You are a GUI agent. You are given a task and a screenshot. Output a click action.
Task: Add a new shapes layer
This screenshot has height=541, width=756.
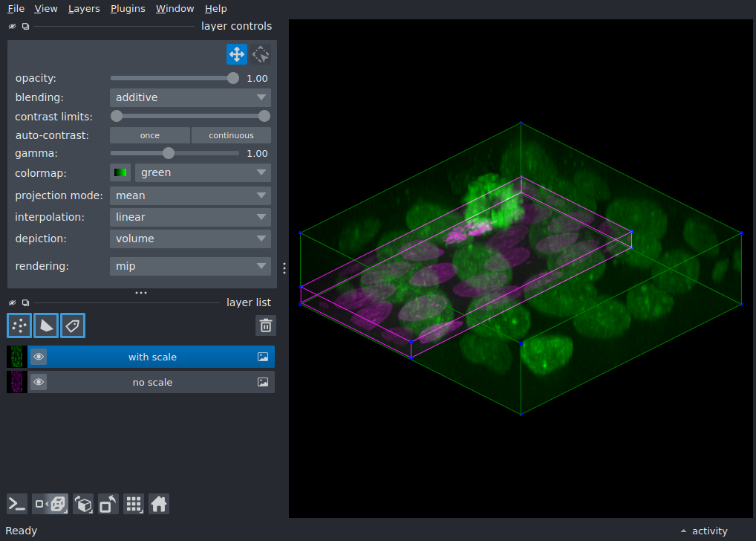pos(46,325)
